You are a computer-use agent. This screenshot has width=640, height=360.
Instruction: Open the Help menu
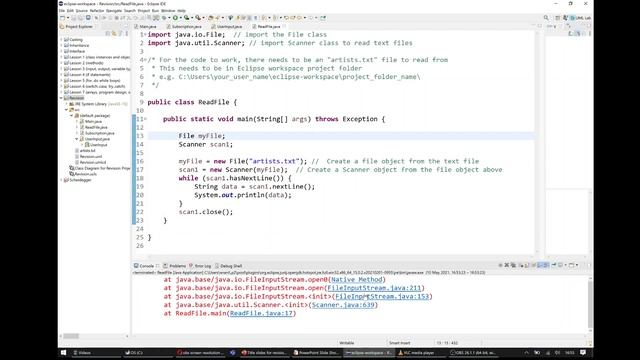tap(182, 11)
